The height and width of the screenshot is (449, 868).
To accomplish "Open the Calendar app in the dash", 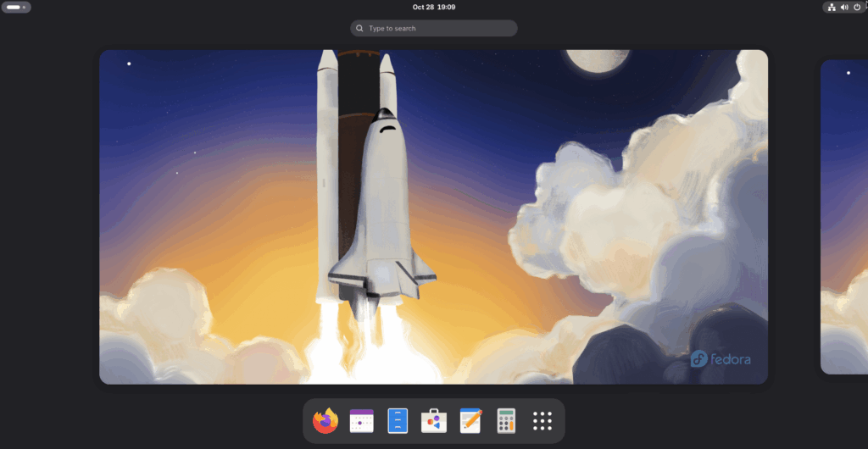I will 361,421.
